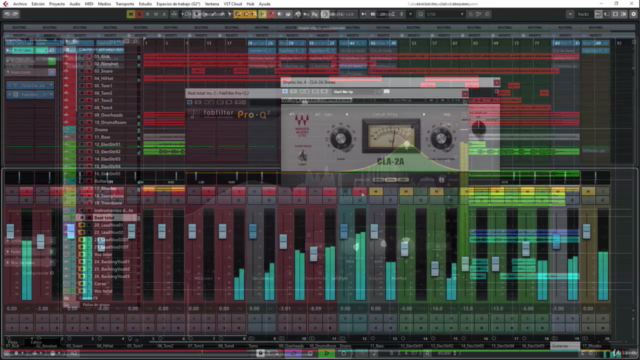This screenshot has height=360, width=640.
Task: Open the Proyecto menu
Action: [x=57, y=4]
